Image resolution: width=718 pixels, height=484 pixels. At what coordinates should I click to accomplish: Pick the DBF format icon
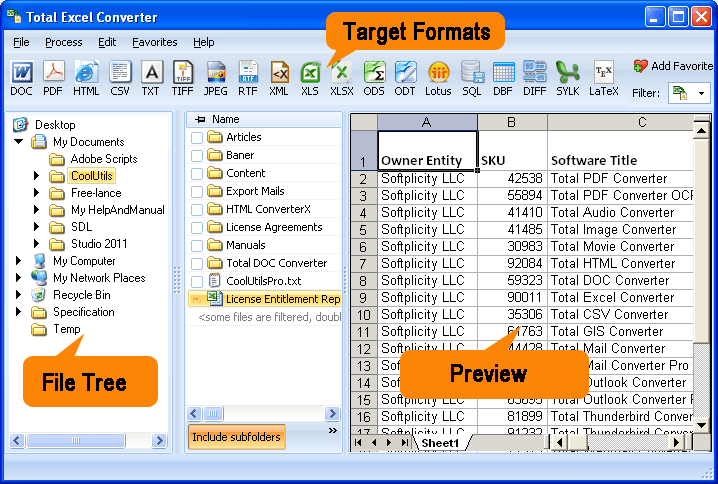[x=503, y=78]
